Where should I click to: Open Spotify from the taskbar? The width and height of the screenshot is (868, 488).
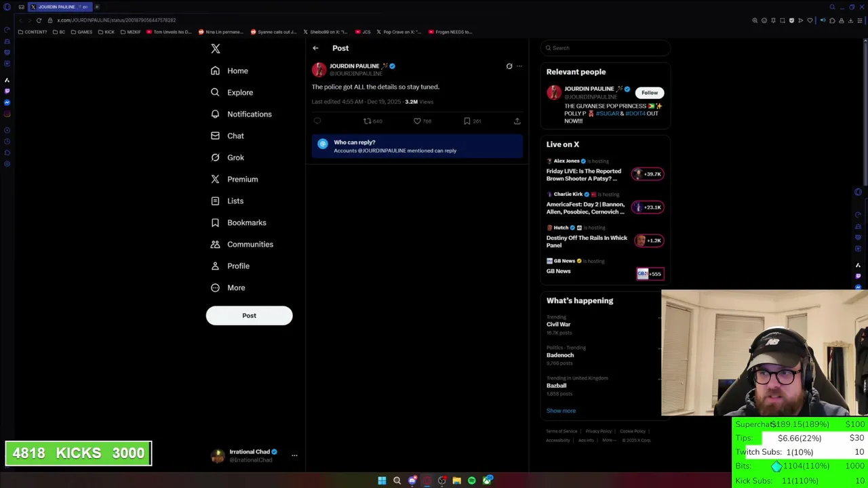(x=472, y=481)
